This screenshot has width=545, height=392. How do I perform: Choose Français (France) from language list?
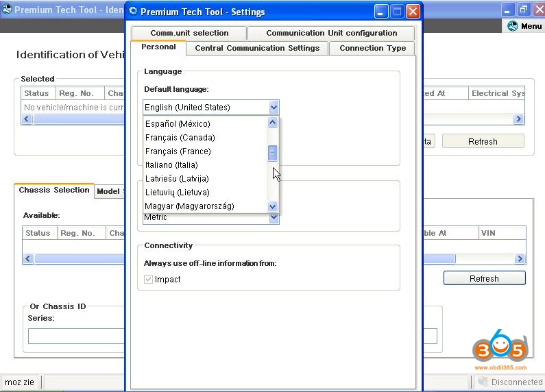[205, 151]
